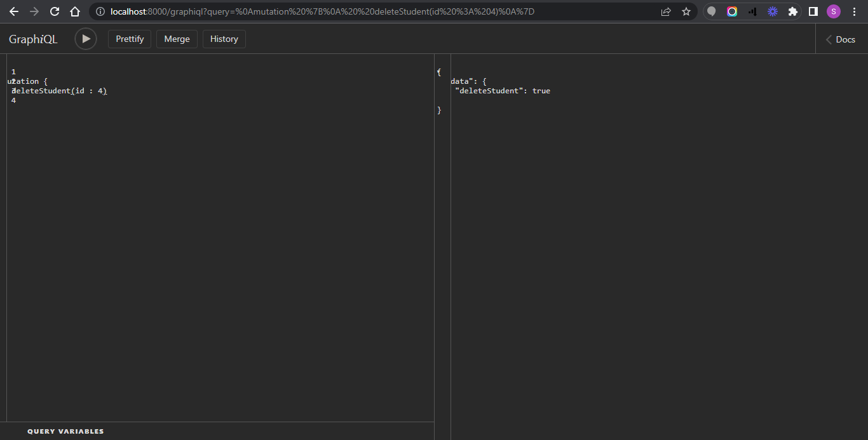This screenshot has height=440, width=868.
Task: Click the share page icon
Action: pos(666,11)
